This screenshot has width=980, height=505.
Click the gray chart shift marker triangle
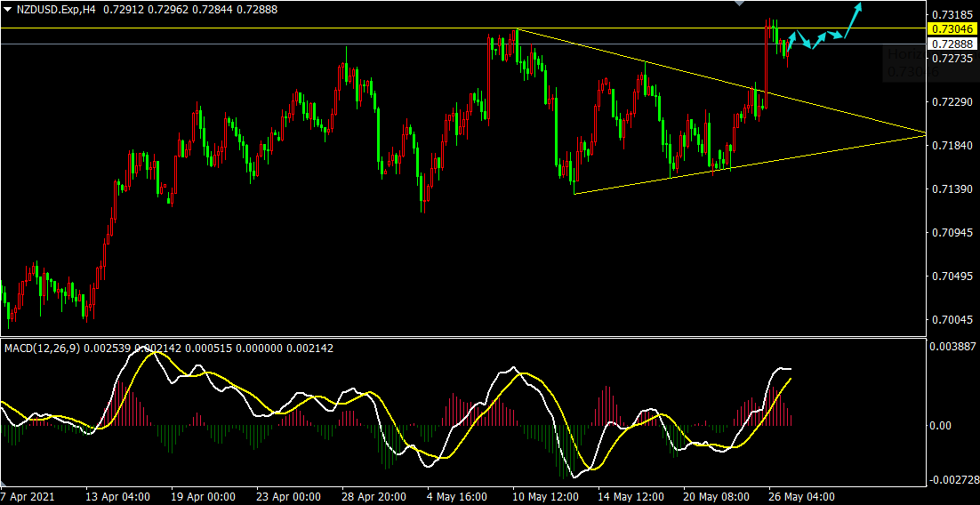739,4
